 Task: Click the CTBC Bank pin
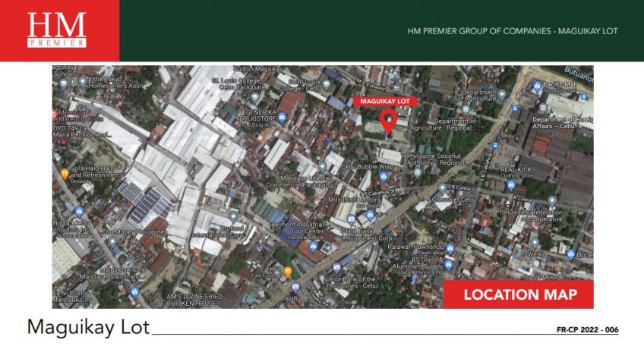click(x=351, y=219)
